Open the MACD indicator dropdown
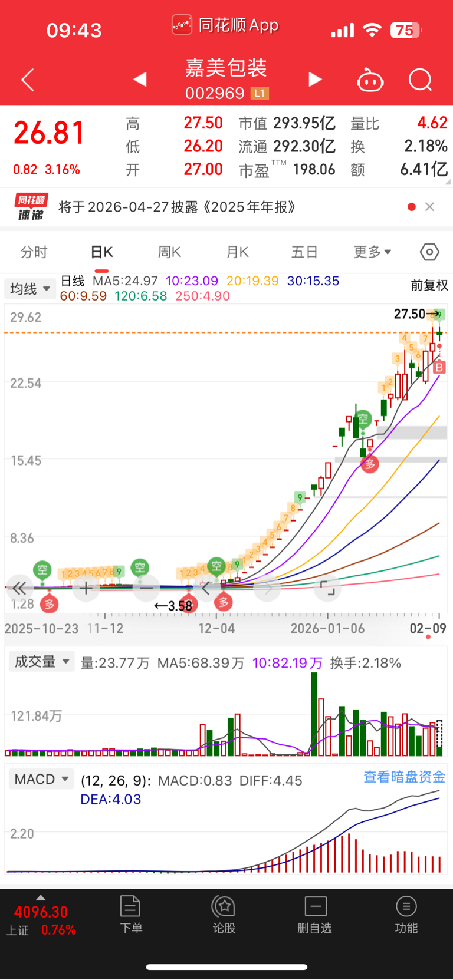 [41, 779]
